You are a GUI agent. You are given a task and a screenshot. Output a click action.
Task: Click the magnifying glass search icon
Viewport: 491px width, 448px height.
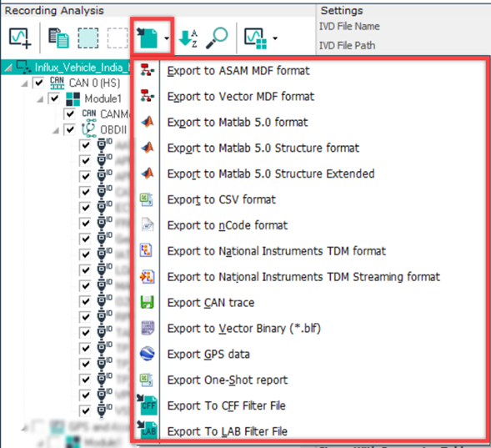[x=217, y=38]
